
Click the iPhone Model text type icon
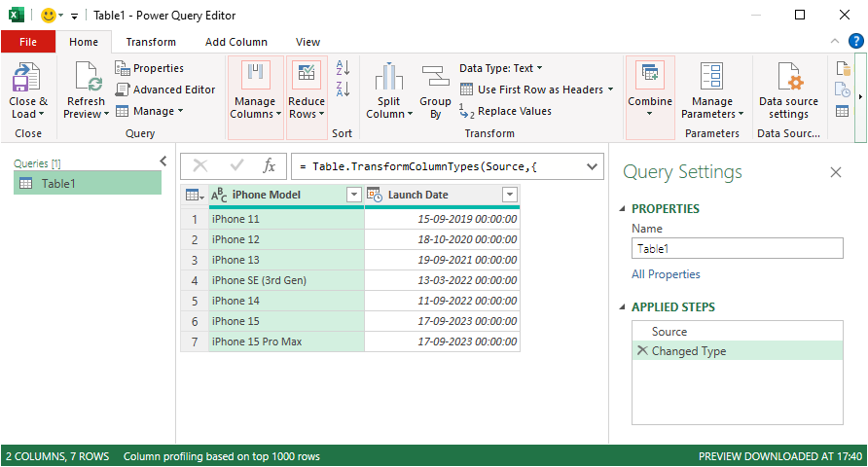click(219, 195)
